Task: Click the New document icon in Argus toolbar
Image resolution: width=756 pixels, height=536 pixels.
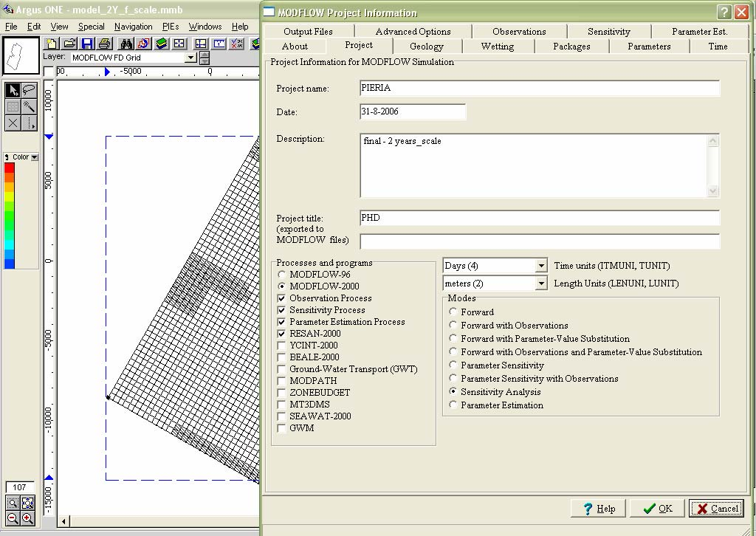Action: click(52, 44)
